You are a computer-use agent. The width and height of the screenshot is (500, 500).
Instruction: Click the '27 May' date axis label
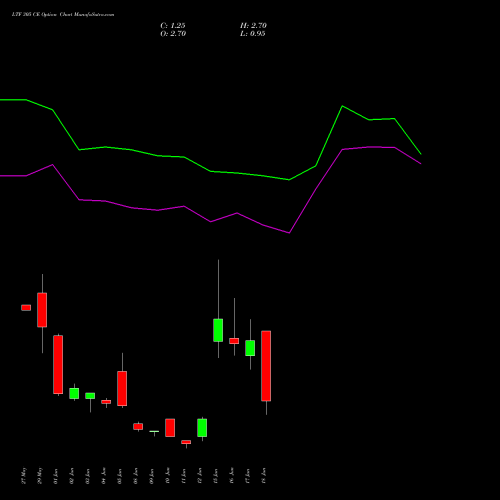(24, 476)
